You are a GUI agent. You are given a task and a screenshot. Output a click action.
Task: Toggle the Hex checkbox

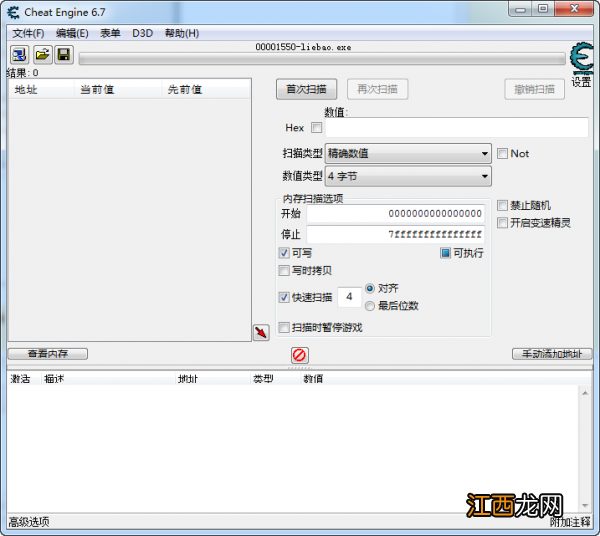(316, 127)
